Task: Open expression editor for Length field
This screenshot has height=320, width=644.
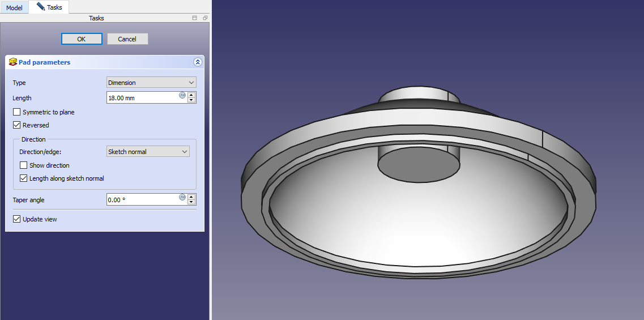Action: (182, 95)
